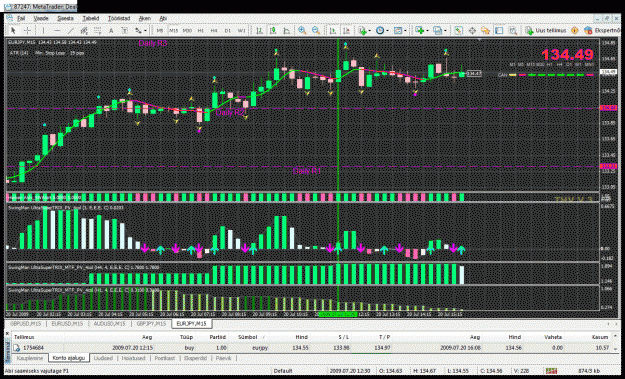625x379 pixels.
Task: Draw a horizontal line tool
Action: 57,30
